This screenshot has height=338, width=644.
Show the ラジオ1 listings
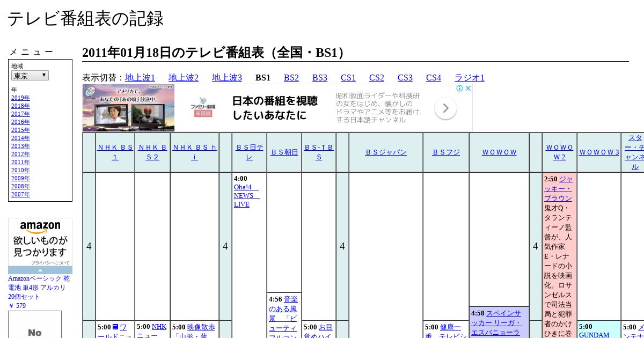(x=470, y=78)
